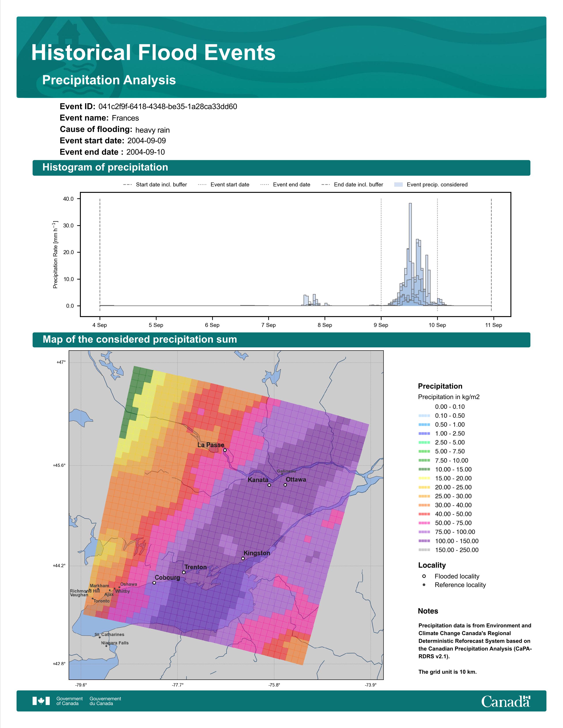Click the Event precip. considered legend patch
Screen dimensions: 563x728
(x=399, y=185)
